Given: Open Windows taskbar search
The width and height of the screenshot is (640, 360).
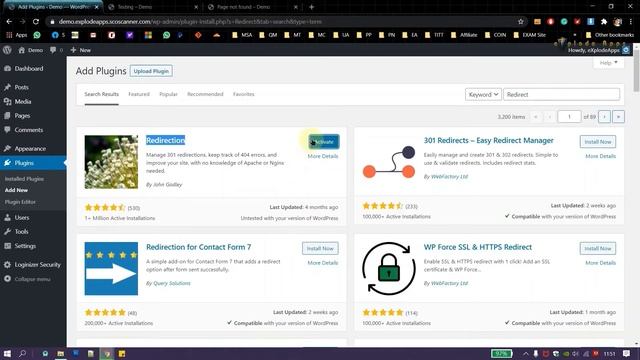Looking at the screenshot, I should coord(22,353).
